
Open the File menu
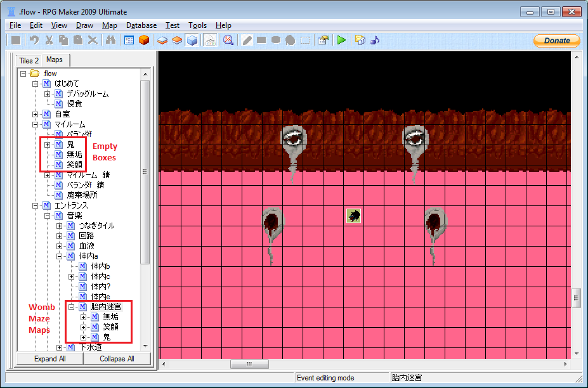point(15,25)
